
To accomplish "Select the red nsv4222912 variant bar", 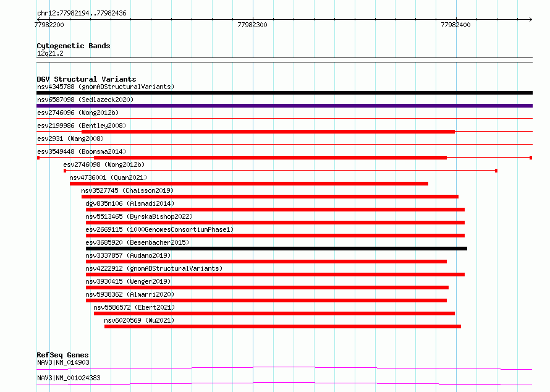I will 275,275.
